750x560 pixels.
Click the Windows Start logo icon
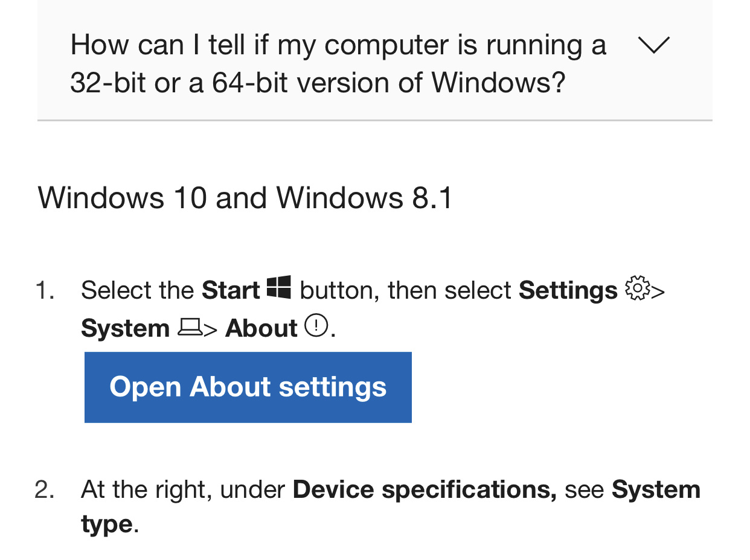pos(278,288)
